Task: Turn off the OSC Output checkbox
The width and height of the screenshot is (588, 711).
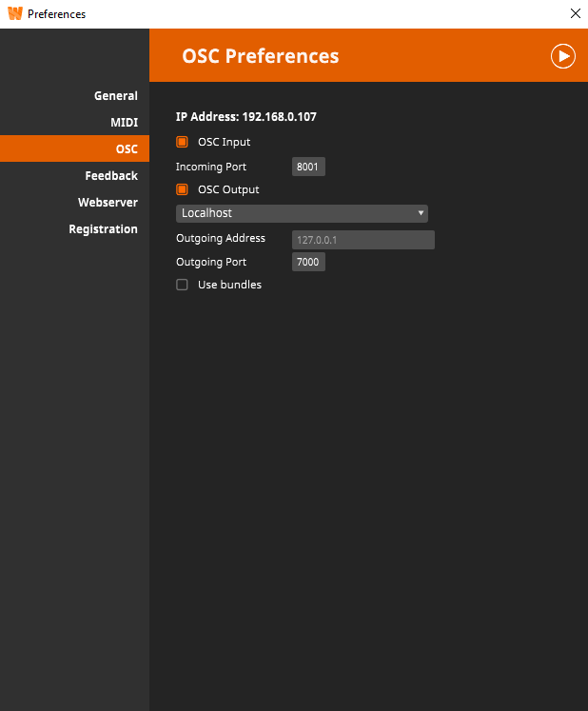Action: (182, 189)
